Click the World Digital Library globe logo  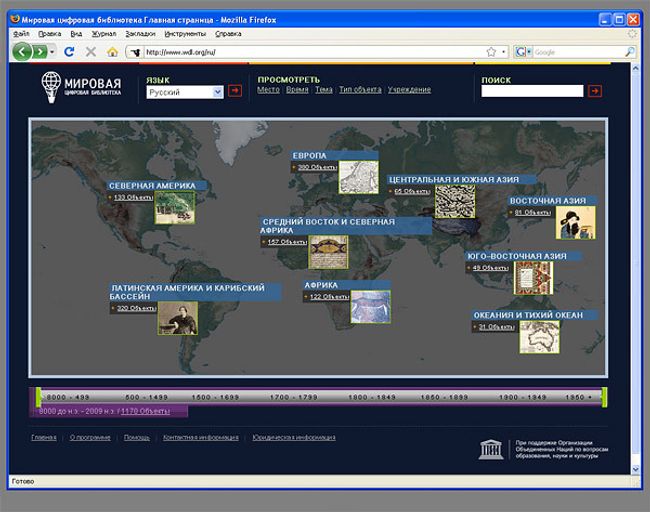(51, 87)
